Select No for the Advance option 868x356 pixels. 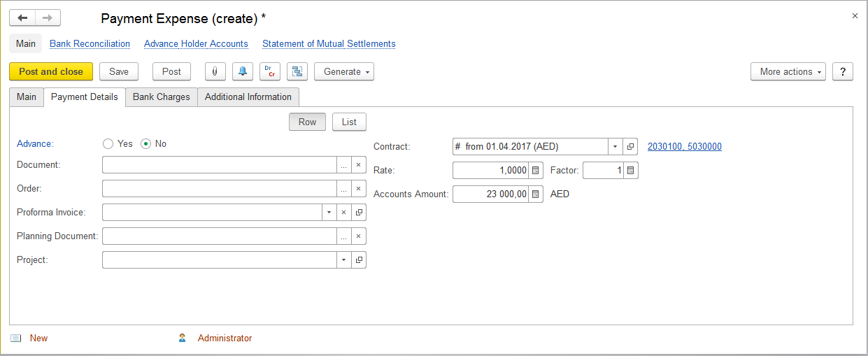coord(146,144)
